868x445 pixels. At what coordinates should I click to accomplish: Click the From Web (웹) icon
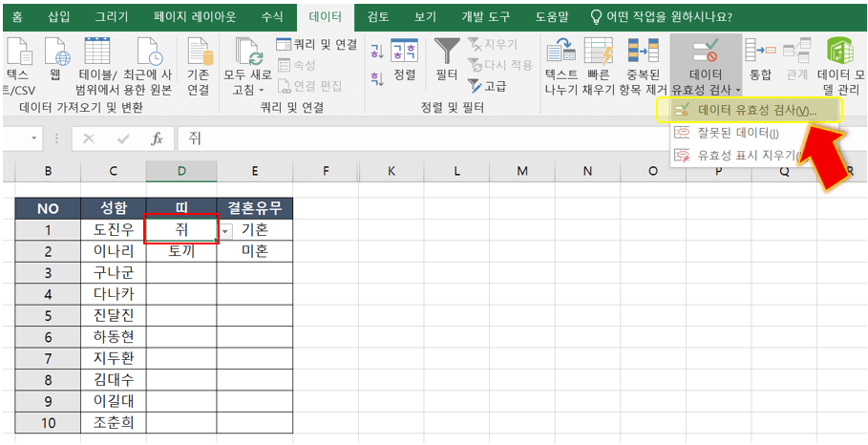tap(56, 53)
